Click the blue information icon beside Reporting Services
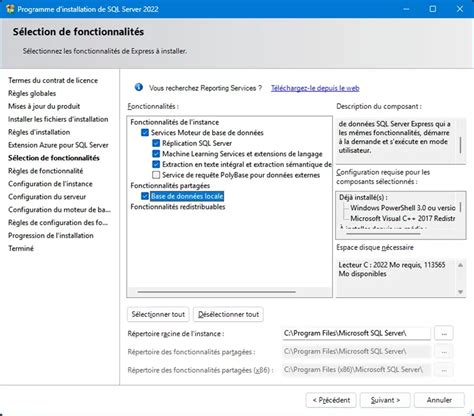This screenshot has height=416, width=474. click(x=139, y=87)
